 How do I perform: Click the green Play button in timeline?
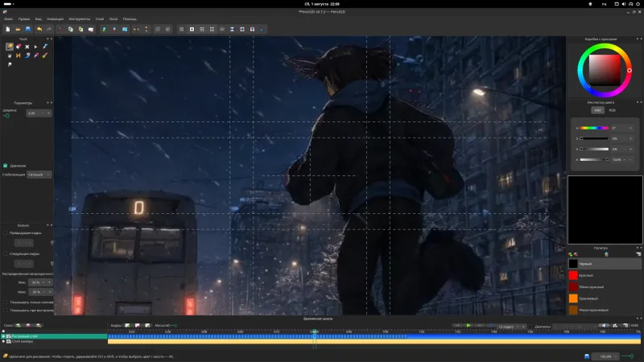tap(469, 326)
